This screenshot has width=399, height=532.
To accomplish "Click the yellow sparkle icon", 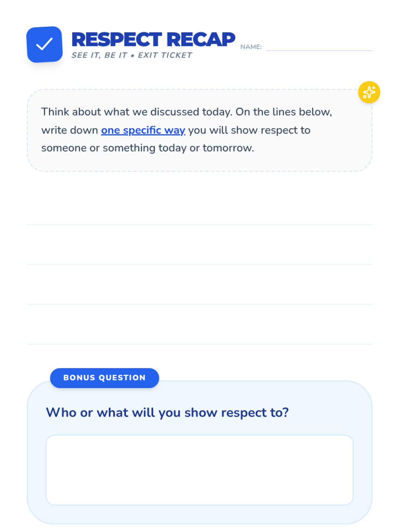I will pyautogui.click(x=369, y=92).
